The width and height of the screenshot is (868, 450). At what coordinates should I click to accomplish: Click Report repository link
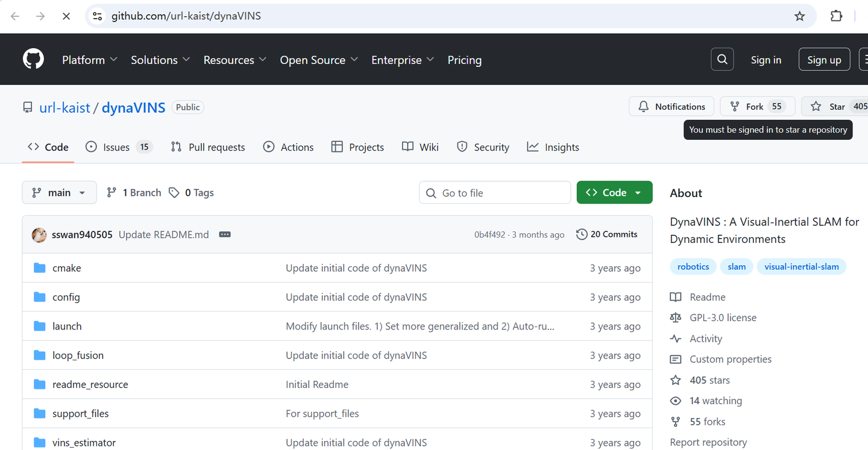pyautogui.click(x=708, y=442)
